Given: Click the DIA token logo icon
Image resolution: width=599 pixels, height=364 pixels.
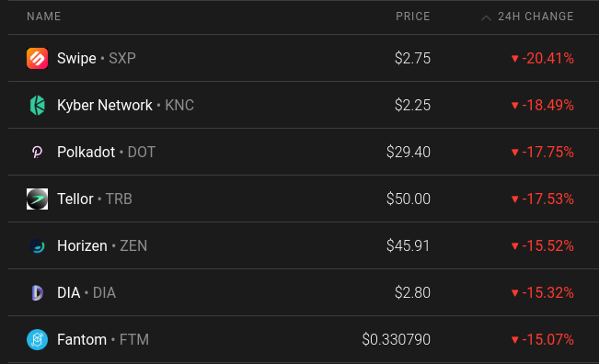Looking at the screenshot, I should click(37, 292).
